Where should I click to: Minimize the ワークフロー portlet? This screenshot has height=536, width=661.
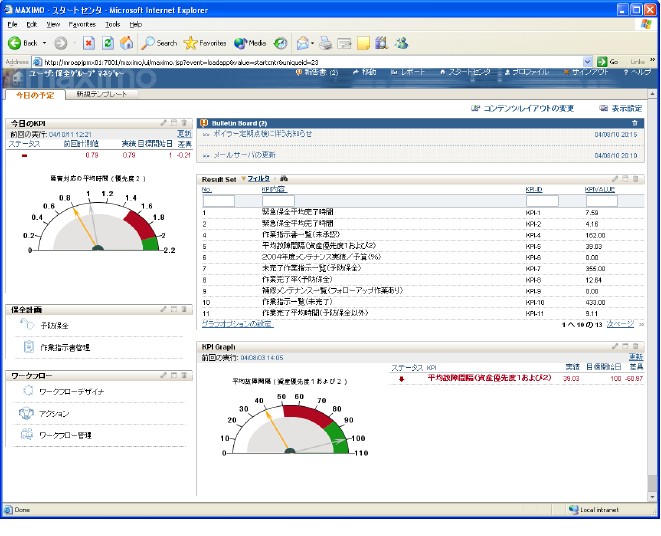[x=173, y=376]
